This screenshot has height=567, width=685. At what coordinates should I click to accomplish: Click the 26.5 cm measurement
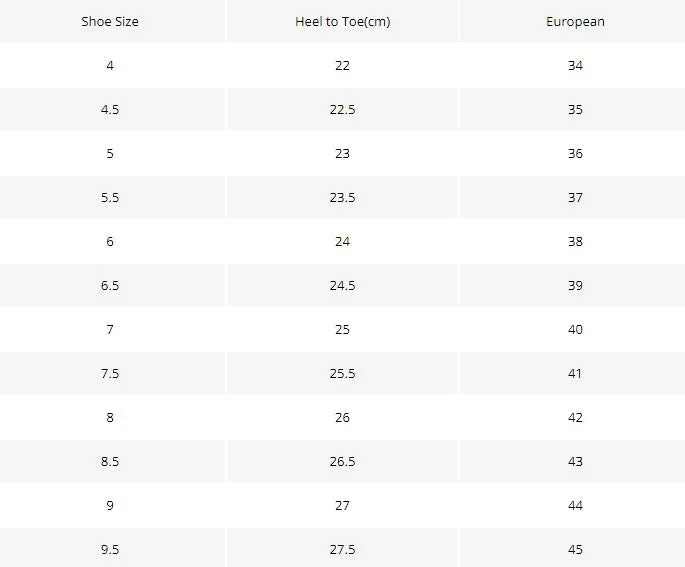pos(342,461)
